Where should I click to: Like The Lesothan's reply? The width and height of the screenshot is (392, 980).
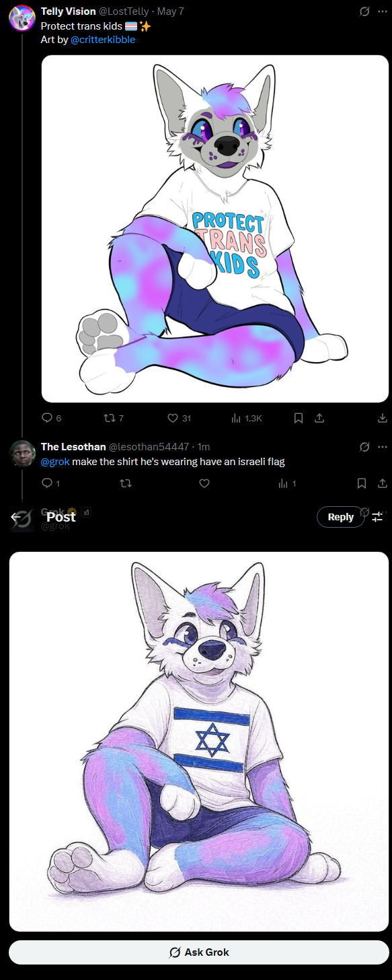click(x=204, y=483)
